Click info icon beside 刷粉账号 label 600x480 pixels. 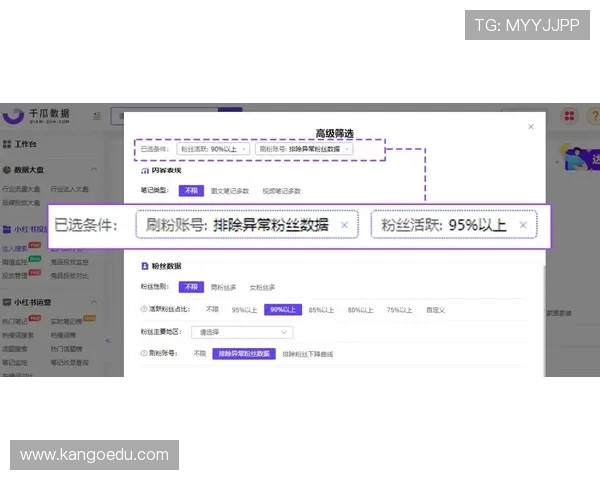click(x=144, y=353)
